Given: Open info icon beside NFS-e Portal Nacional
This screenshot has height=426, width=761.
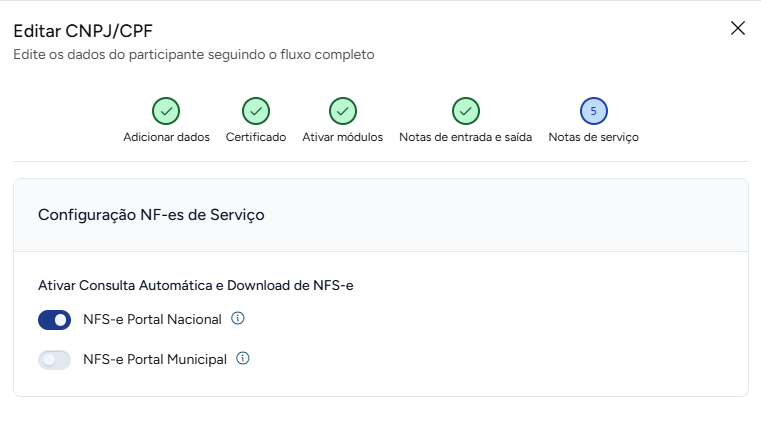Looking at the screenshot, I should point(237,318).
